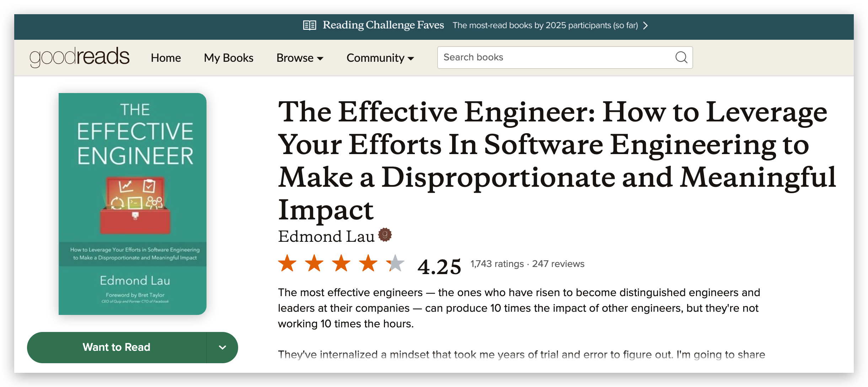Focus the Search books field
Image resolution: width=868 pixels, height=387 pixels.
point(565,58)
